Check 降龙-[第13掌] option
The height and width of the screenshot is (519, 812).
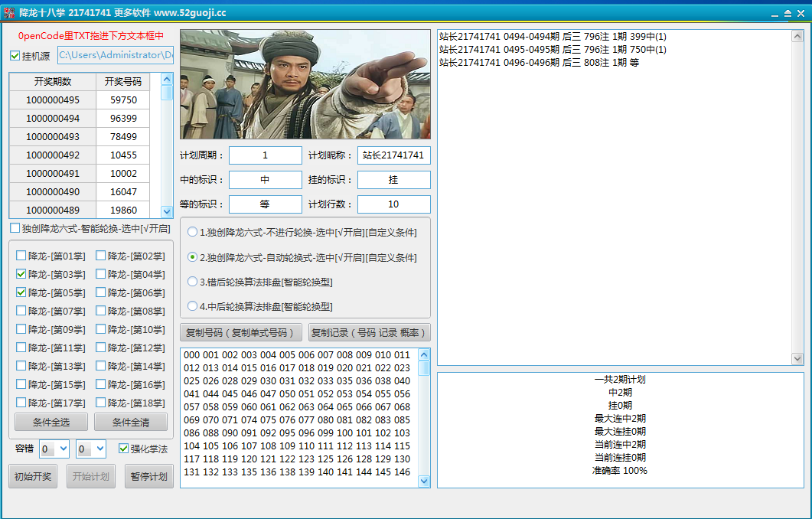tap(21, 366)
